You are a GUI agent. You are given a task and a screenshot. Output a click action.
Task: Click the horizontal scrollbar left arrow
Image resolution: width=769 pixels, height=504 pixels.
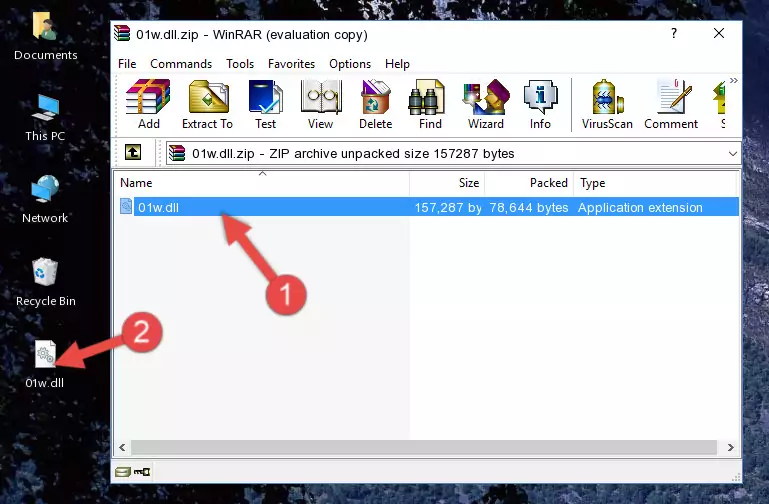[122, 447]
